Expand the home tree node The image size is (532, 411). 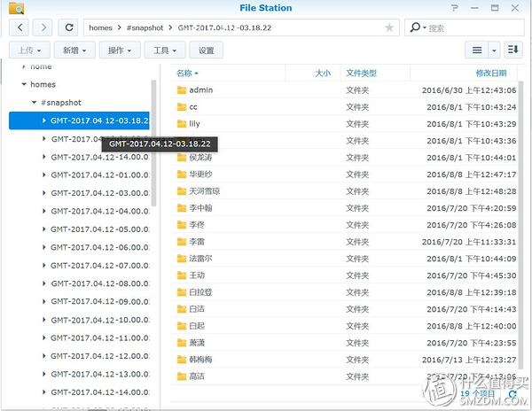pyautogui.click(x=24, y=66)
